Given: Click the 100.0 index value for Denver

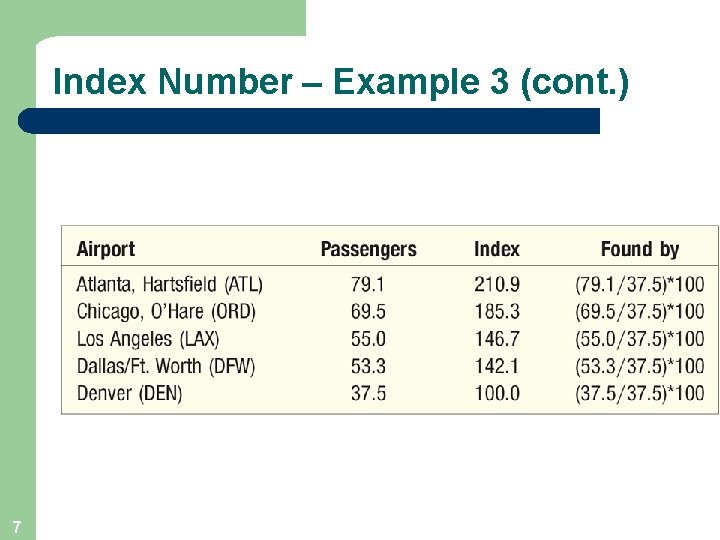Looking at the screenshot, I should click(x=497, y=394).
